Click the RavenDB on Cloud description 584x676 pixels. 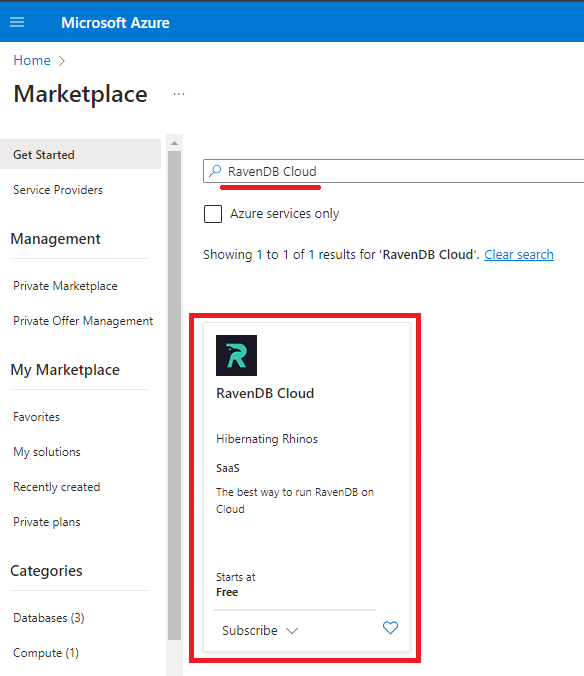tap(295, 501)
